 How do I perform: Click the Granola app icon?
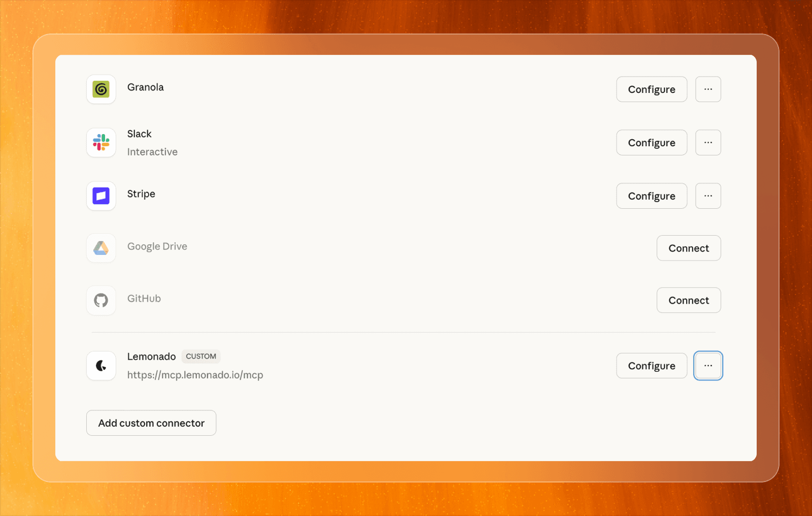[x=101, y=89]
